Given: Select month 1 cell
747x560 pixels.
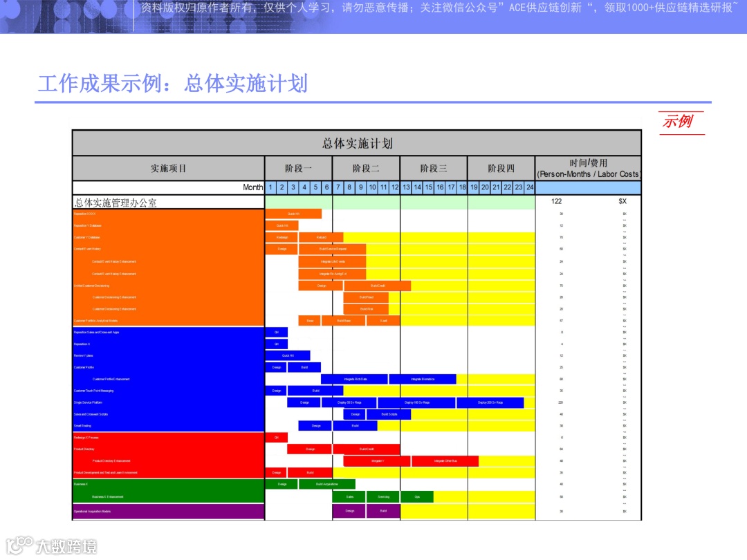Looking at the screenshot, I should click(x=270, y=187).
